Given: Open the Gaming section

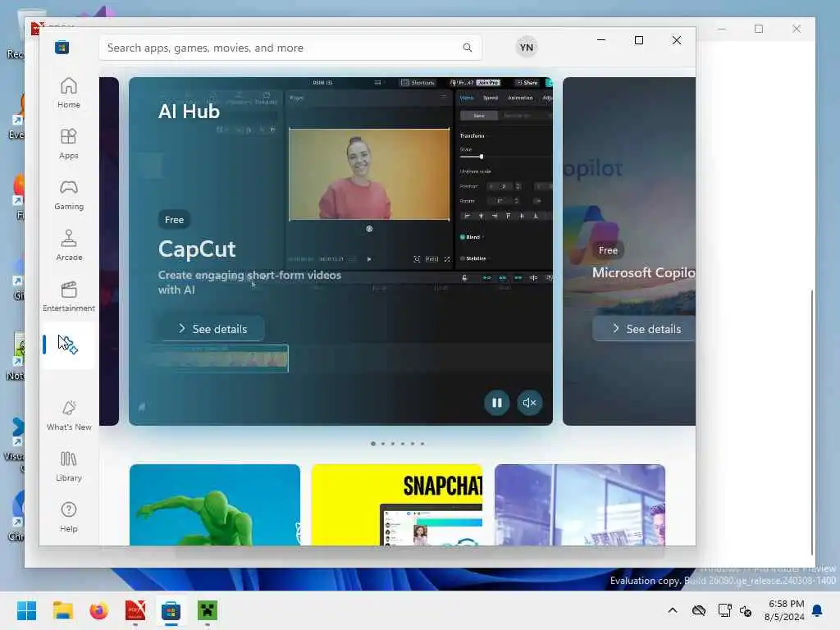Looking at the screenshot, I should click(x=69, y=195).
